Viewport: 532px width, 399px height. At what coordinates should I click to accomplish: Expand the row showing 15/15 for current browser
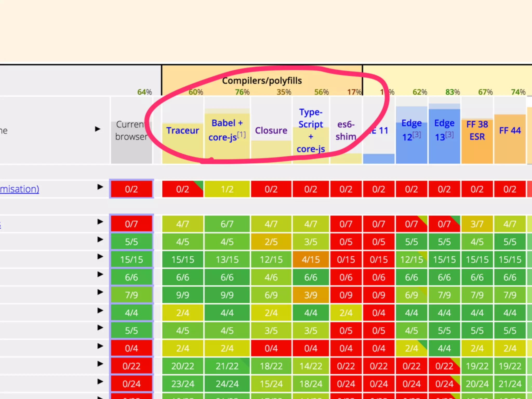pyautogui.click(x=100, y=257)
